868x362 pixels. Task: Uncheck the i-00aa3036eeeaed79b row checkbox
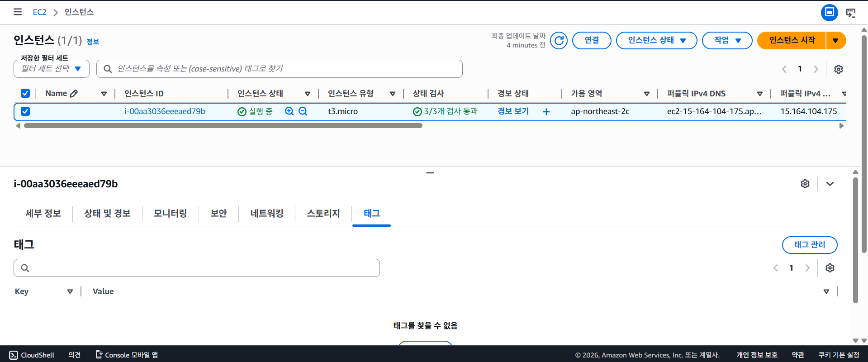(x=25, y=111)
